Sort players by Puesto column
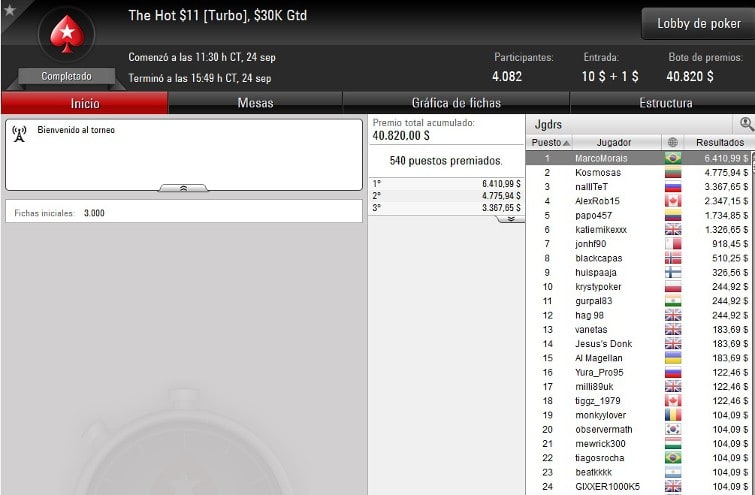Viewport: 755px width, 495px height. click(x=549, y=143)
